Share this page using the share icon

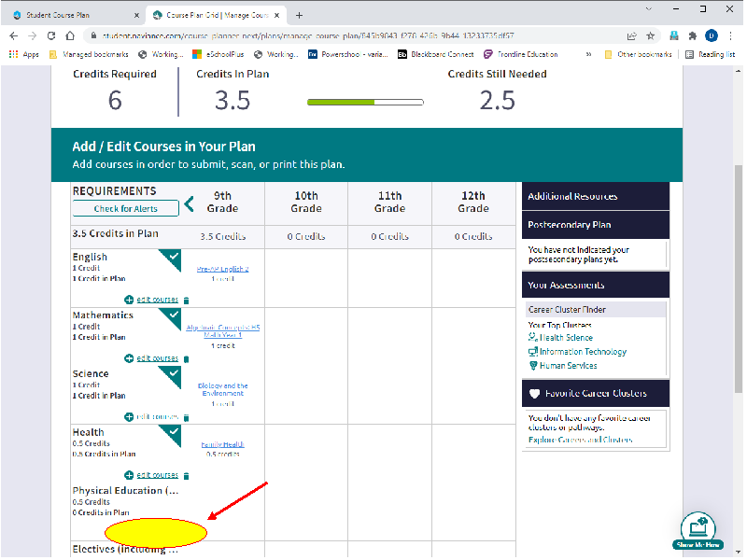point(632,35)
